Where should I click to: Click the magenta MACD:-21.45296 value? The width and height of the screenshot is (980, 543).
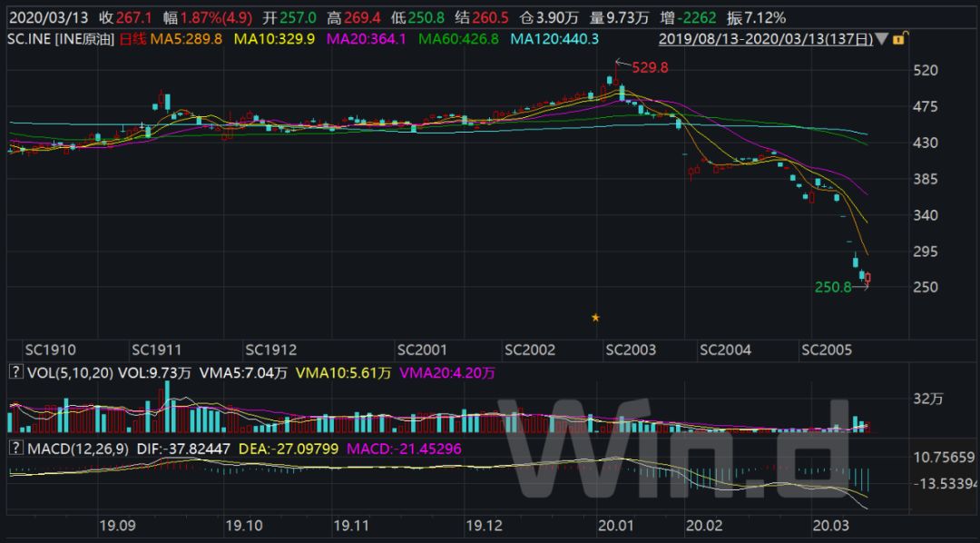click(x=403, y=449)
